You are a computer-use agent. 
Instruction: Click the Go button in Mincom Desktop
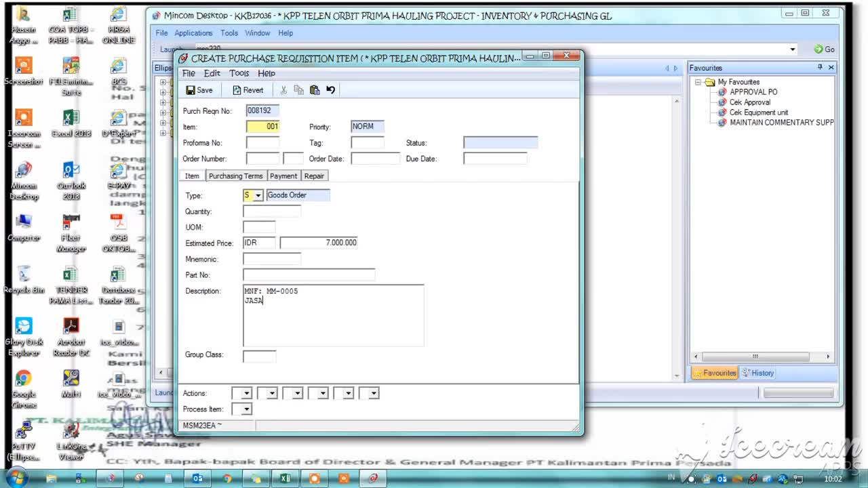(x=825, y=49)
